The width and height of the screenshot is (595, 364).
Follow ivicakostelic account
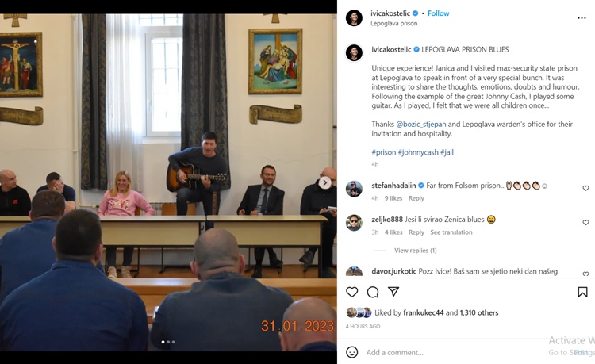438,13
